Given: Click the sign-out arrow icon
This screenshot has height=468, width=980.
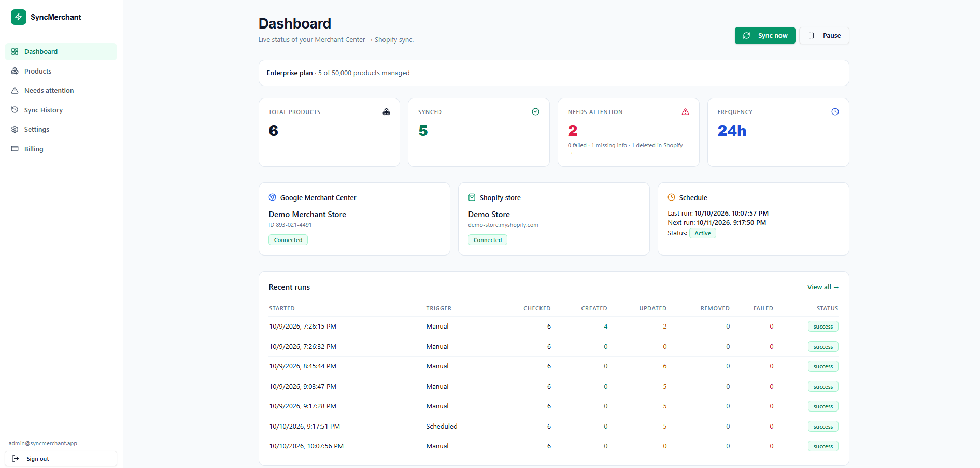Looking at the screenshot, I should pos(16,459).
